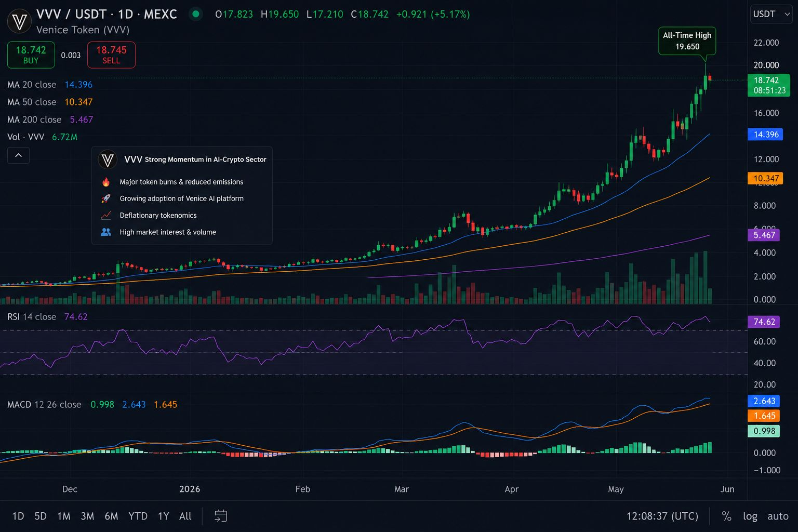Select the 1M time range

click(x=64, y=516)
